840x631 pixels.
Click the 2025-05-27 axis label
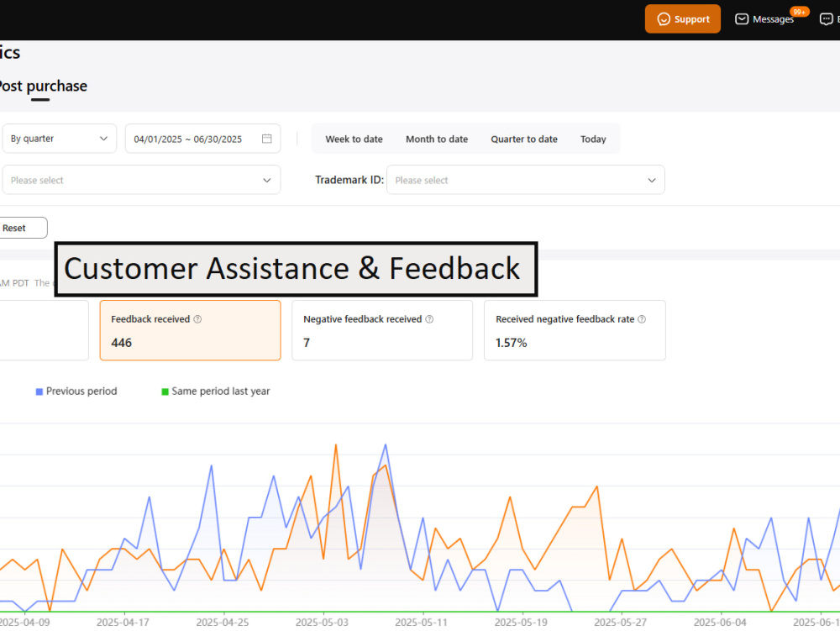point(621,623)
